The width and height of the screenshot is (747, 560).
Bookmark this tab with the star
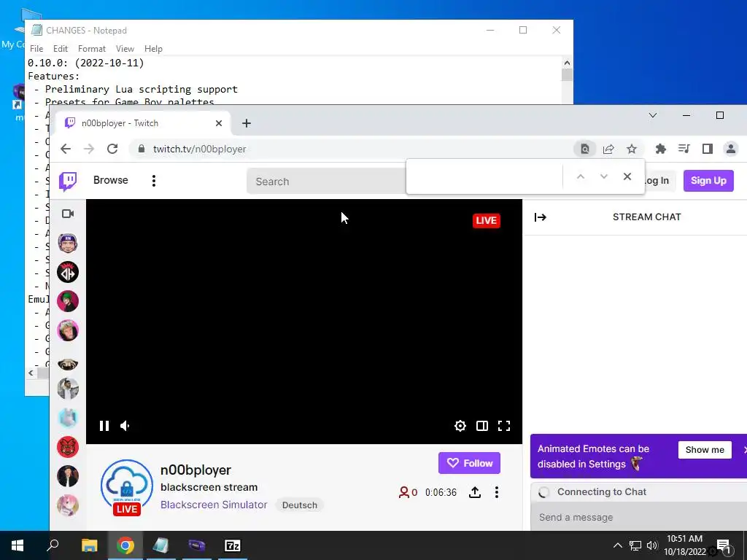(632, 149)
